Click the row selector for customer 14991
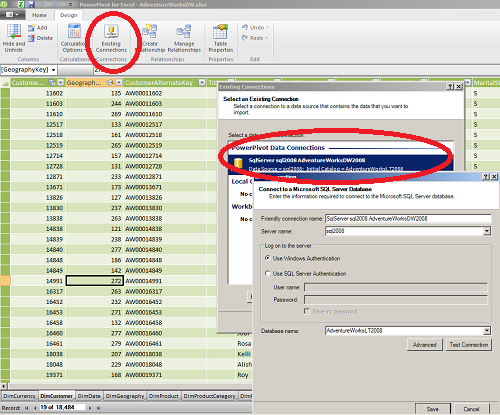Image resolution: width=500 pixels, height=415 pixels. [x=5, y=281]
